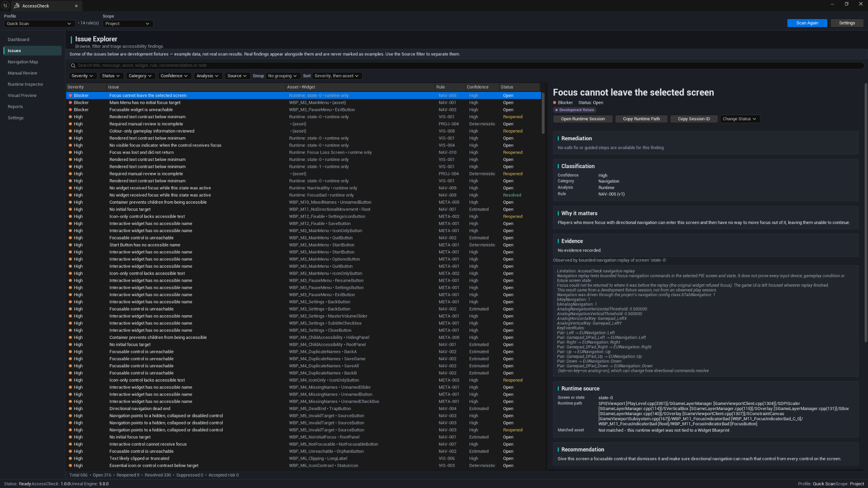868x488 pixels.
Task: Click the Confidence column header
Action: [x=482, y=87]
